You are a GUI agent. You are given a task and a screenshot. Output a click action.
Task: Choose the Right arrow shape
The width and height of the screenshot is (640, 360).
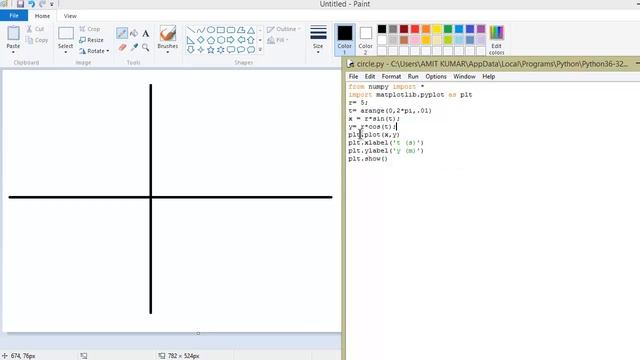point(231,40)
